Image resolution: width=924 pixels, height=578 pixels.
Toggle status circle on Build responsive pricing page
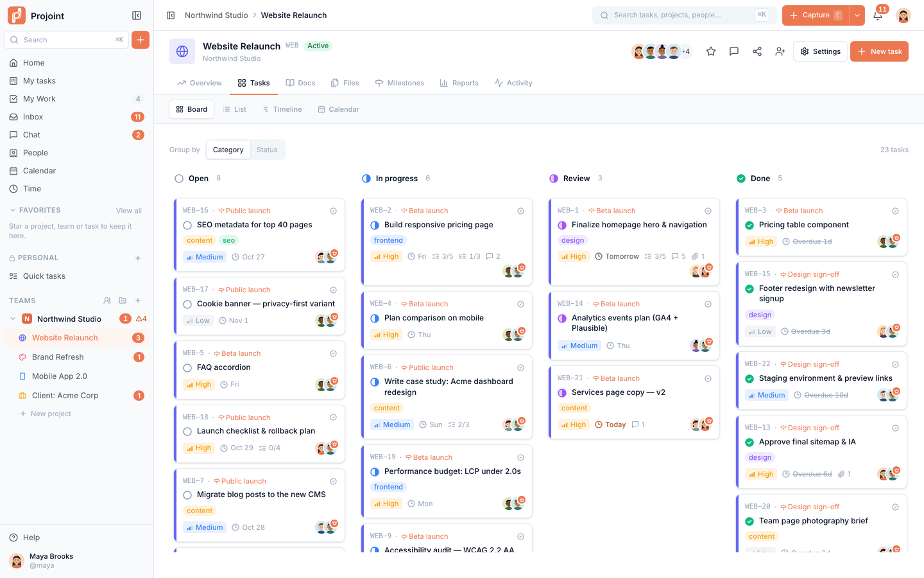[x=375, y=225]
